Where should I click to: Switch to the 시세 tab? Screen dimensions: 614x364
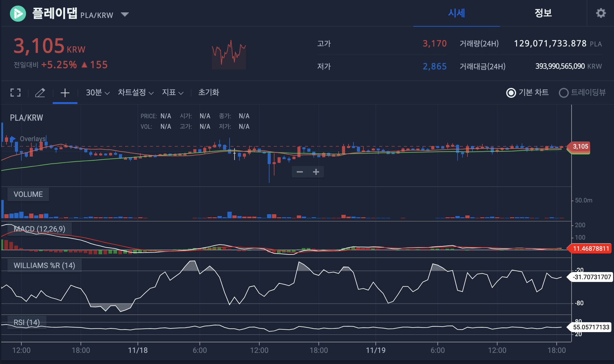[x=456, y=13]
